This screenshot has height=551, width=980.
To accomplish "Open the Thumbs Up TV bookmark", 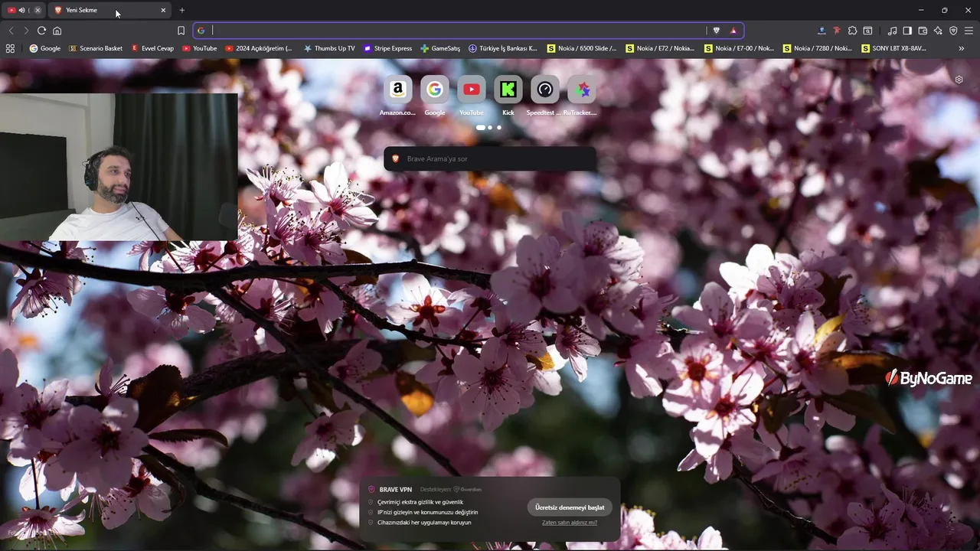I will 329,48.
